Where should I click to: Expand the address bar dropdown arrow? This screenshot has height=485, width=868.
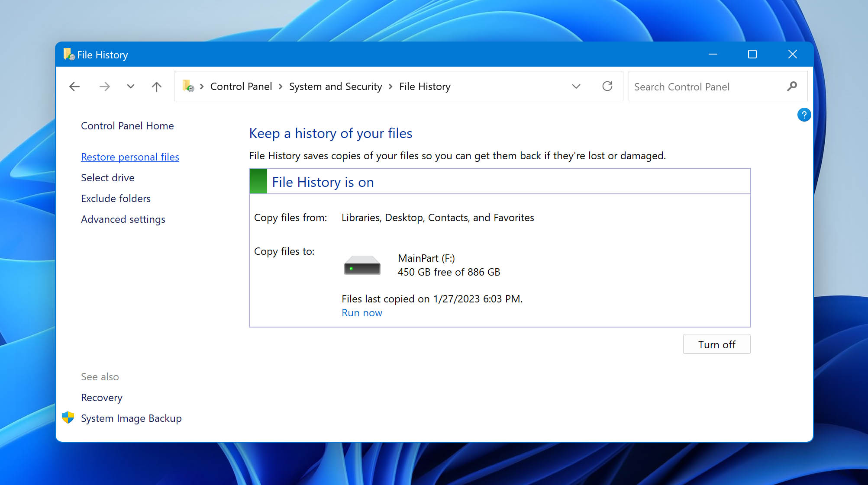pyautogui.click(x=575, y=87)
